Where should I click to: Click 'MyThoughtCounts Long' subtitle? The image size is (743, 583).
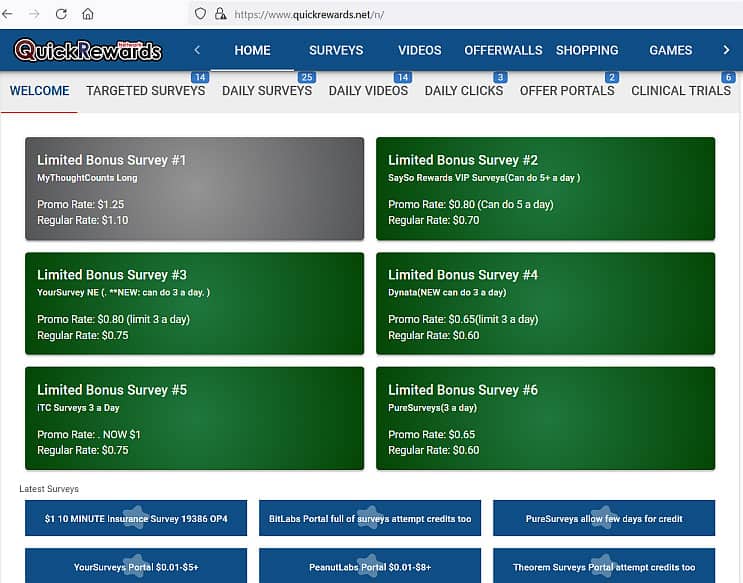click(87, 178)
